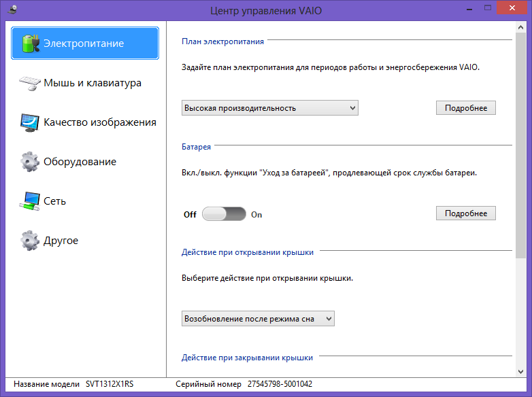Image resolution: width=532 pixels, height=397 pixels.
Task: Click Подробнее button in Батарея section
Action: (x=466, y=213)
